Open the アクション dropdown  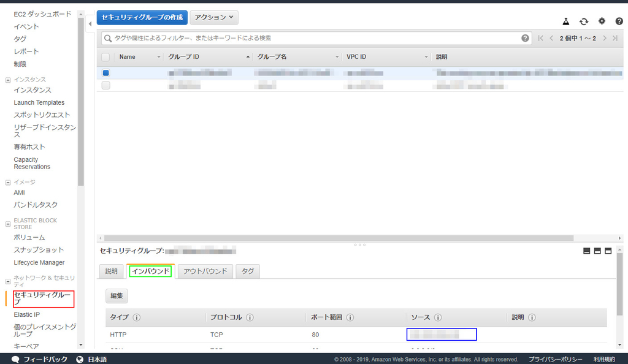[213, 17]
